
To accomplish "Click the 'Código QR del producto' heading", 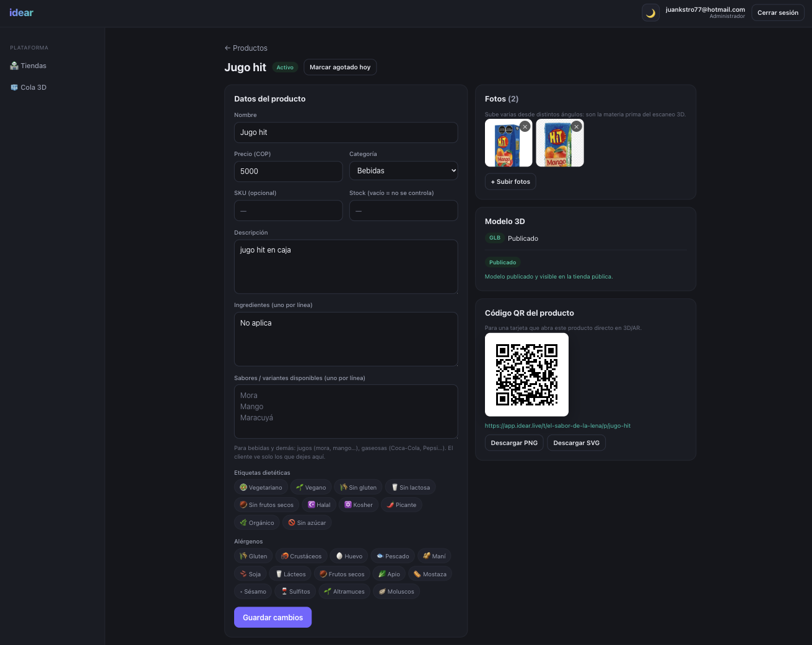I will tap(530, 313).
